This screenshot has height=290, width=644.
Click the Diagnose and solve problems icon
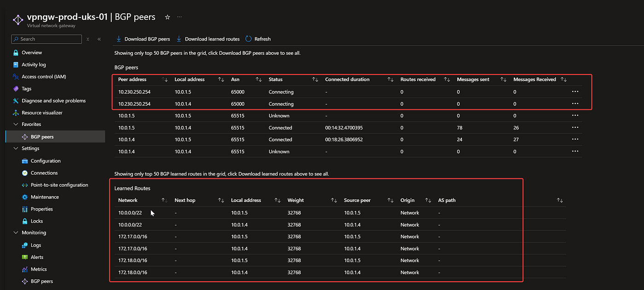coord(16,101)
